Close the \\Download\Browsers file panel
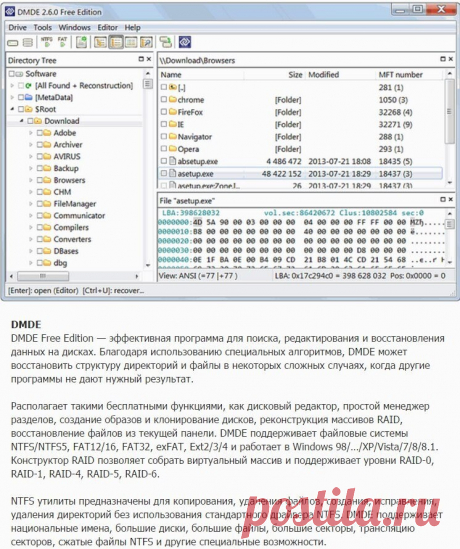This screenshot has width=460, height=549. click(451, 59)
